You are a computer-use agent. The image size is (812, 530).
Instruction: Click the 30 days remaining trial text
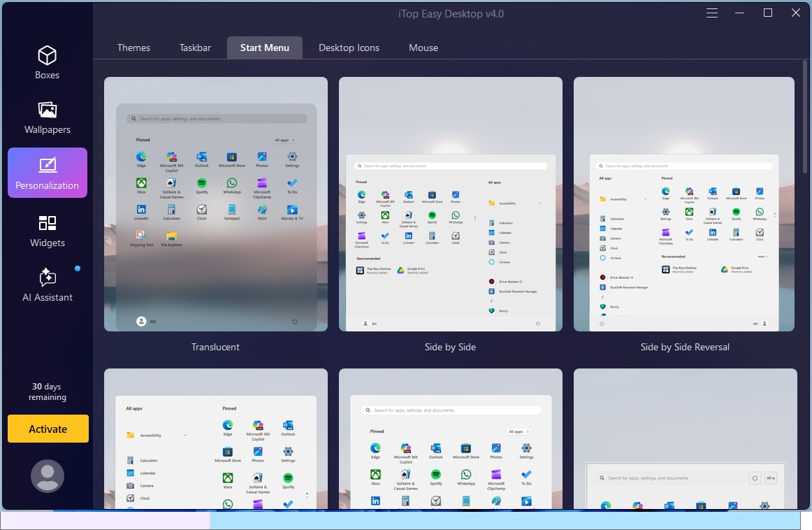click(48, 392)
